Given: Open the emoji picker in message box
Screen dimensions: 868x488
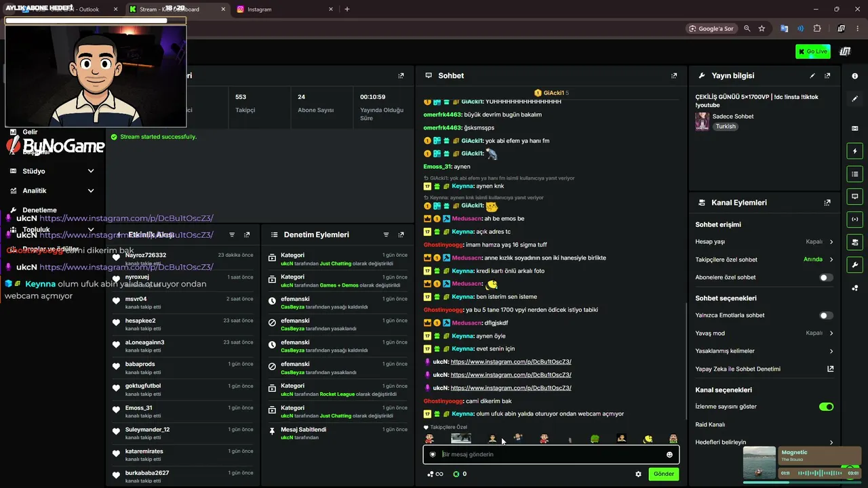Looking at the screenshot, I should point(669,455).
